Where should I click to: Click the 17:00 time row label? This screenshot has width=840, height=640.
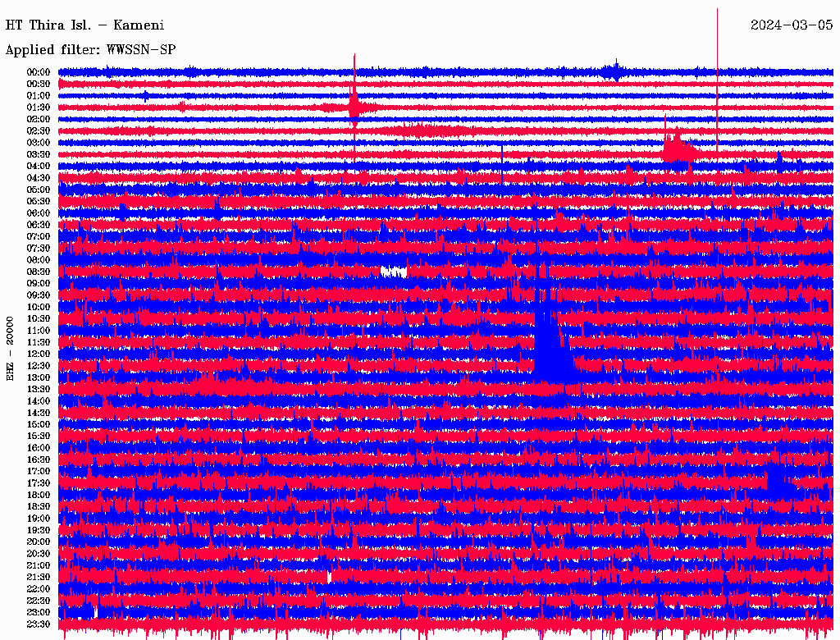(39, 471)
